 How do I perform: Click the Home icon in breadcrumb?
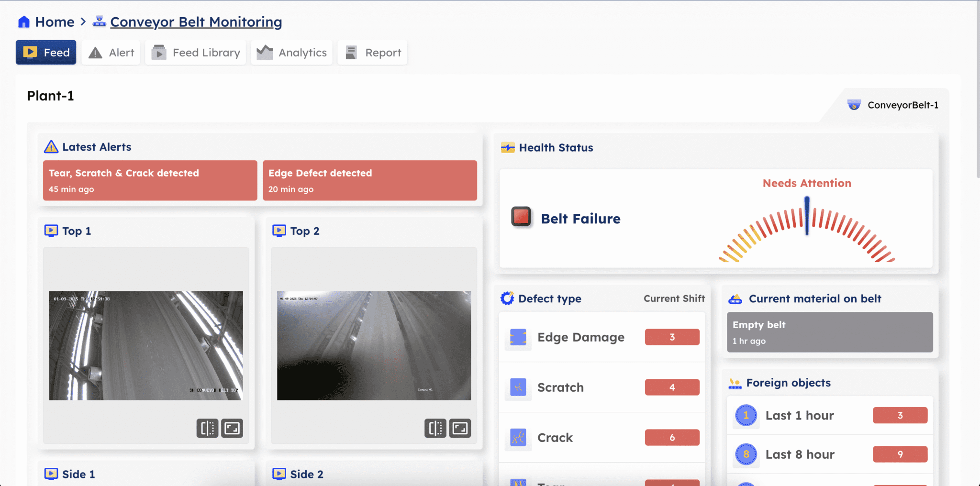pos(24,22)
